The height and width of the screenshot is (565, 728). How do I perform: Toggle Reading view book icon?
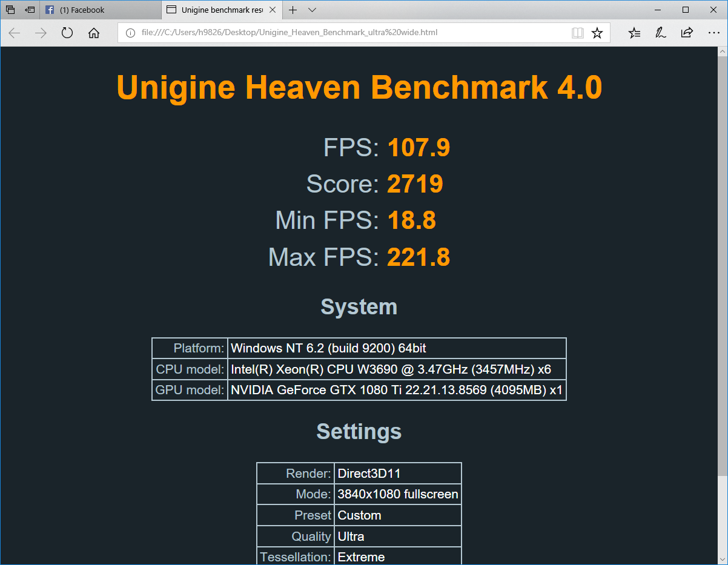578,33
